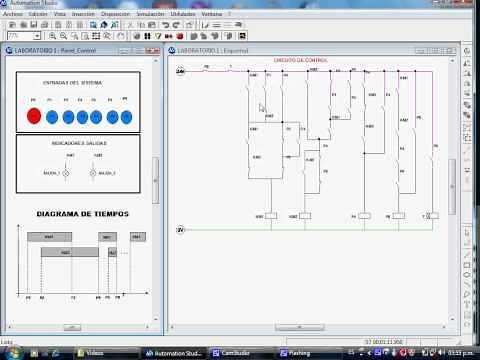
Task: Toggle the blue P6 input button
Action: [126, 117]
